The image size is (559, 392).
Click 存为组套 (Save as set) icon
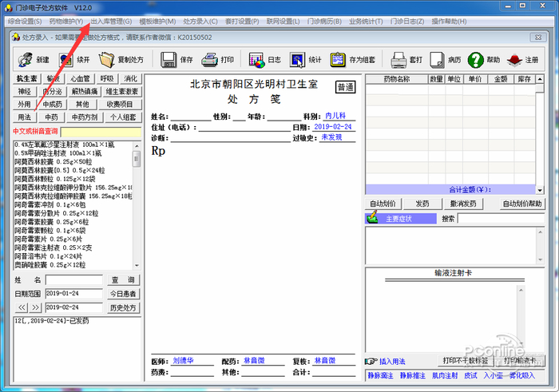[339, 60]
